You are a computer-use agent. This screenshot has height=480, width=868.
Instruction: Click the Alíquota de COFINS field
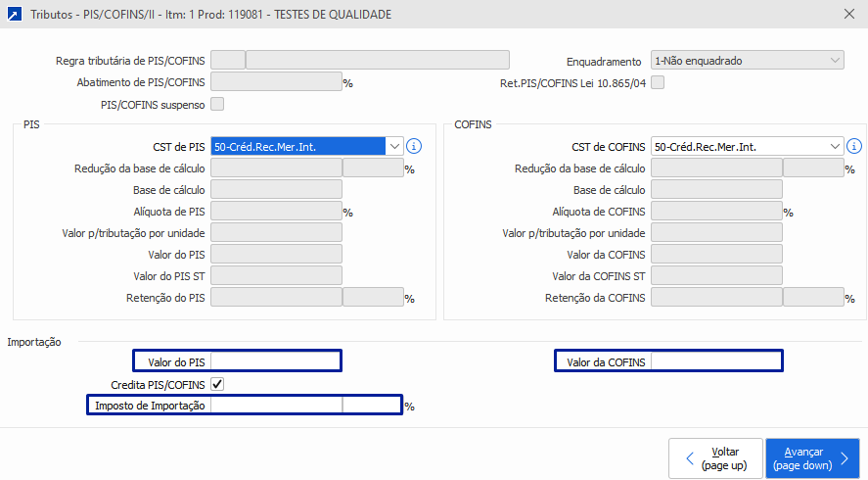tap(716, 211)
